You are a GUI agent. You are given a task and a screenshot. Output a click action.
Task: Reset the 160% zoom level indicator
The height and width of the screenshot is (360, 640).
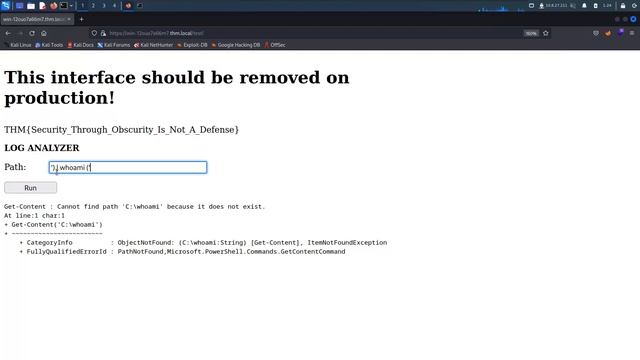point(531,33)
